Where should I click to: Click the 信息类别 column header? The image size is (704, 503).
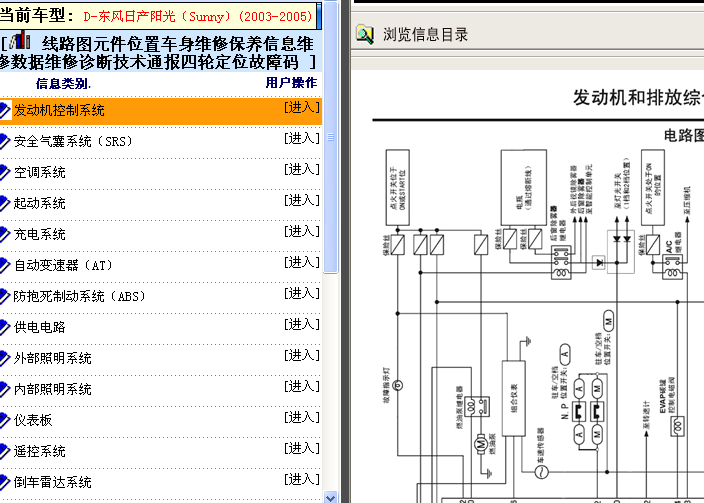pyautogui.click(x=63, y=84)
